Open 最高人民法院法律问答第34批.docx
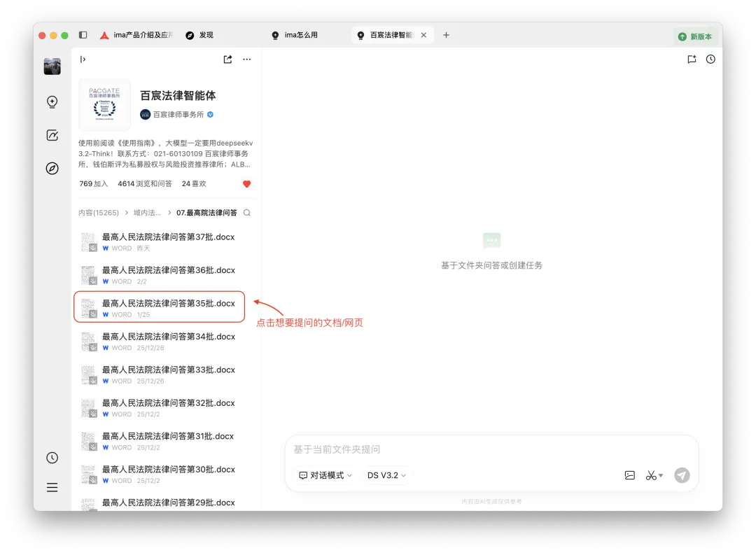The width and height of the screenshot is (756, 555). pos(166,342)
